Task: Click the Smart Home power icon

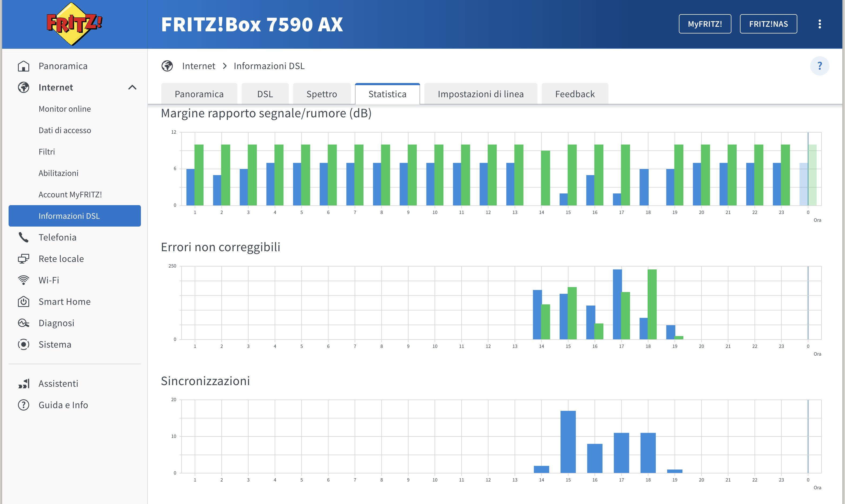Action: [24, 302]
